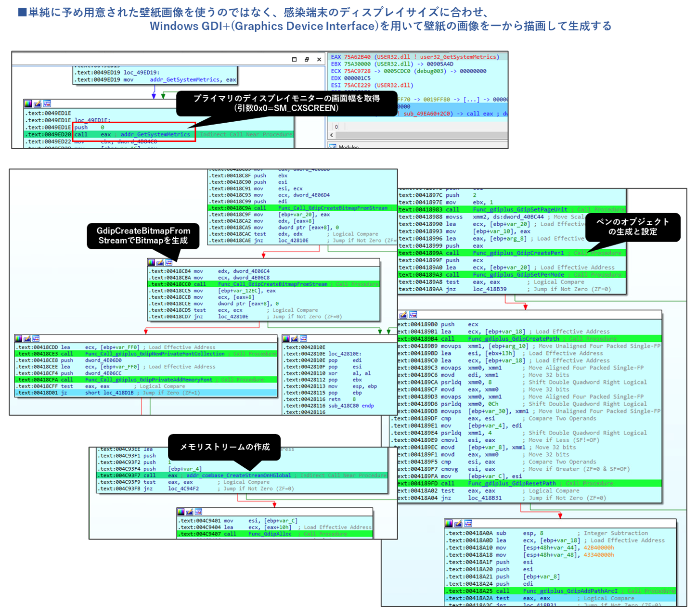Click the color icon on the 0049ED1E node
The width and height of the screenshot is (697, 616).
coord(28,103)
